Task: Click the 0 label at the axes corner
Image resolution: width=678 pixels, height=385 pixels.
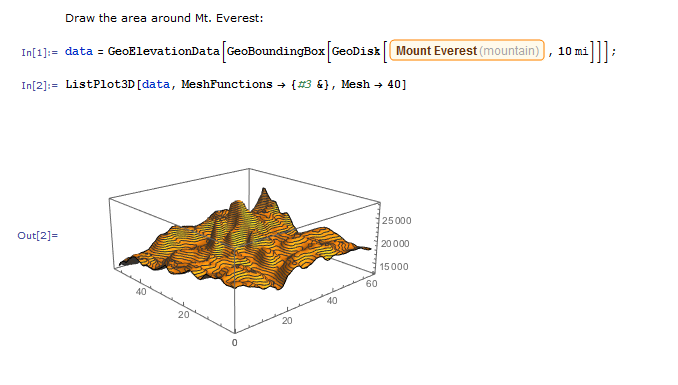Action: (234, 343)
